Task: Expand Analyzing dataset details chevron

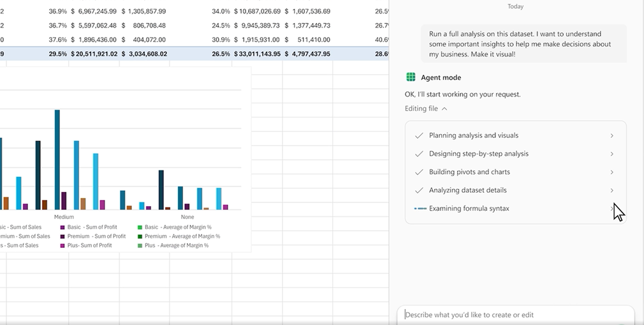Action: click(x=611, y=190)
